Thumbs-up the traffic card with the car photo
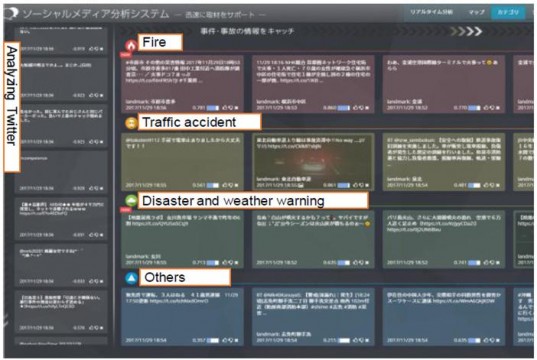 pos(355,185)
